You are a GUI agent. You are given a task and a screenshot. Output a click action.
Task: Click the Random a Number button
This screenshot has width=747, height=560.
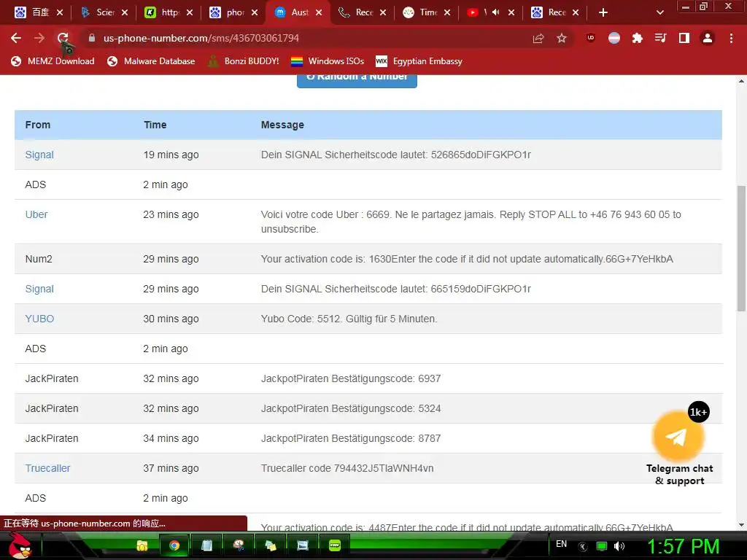click(x=357, y=80)
